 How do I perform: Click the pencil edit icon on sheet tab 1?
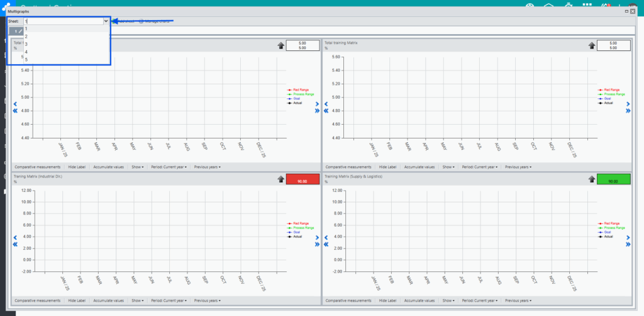[19, 31]
